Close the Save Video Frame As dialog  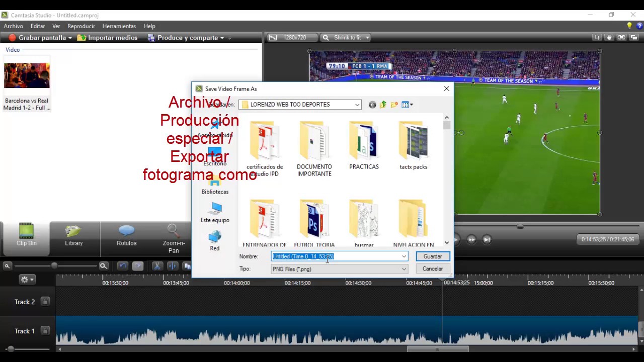pyautogui.click(x=446, y=88)
